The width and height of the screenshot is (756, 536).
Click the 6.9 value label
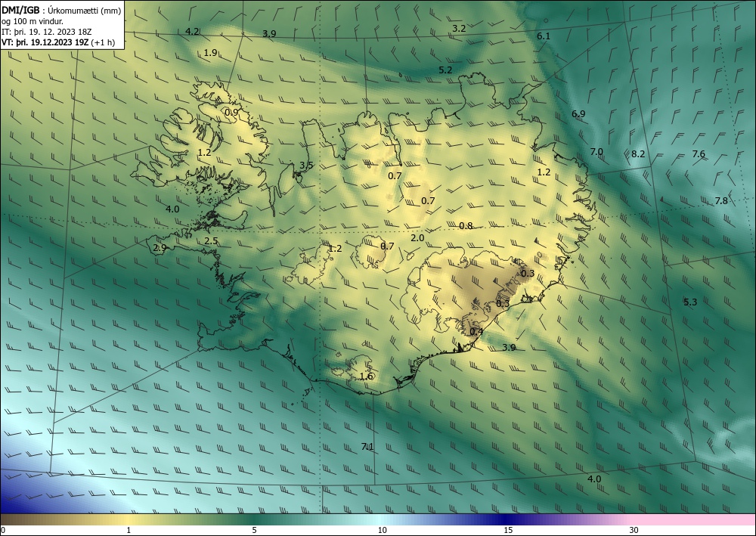(x=578, y=113)
